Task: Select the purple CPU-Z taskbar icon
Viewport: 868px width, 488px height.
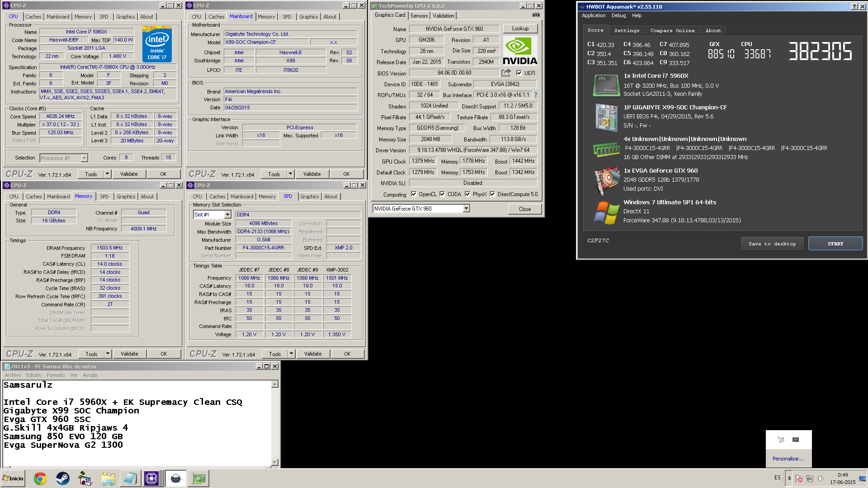Action: (x=151, y=479)
